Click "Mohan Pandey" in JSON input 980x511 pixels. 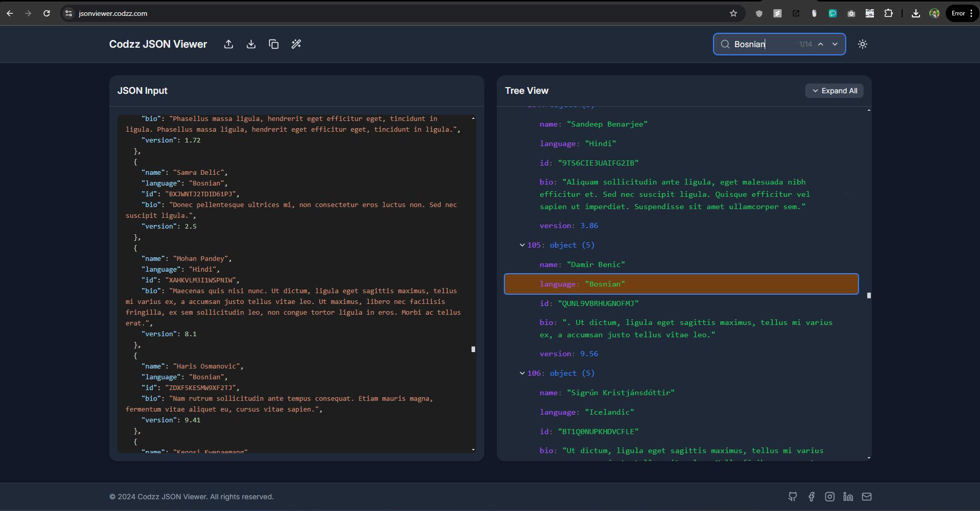[x=200, y=258]
